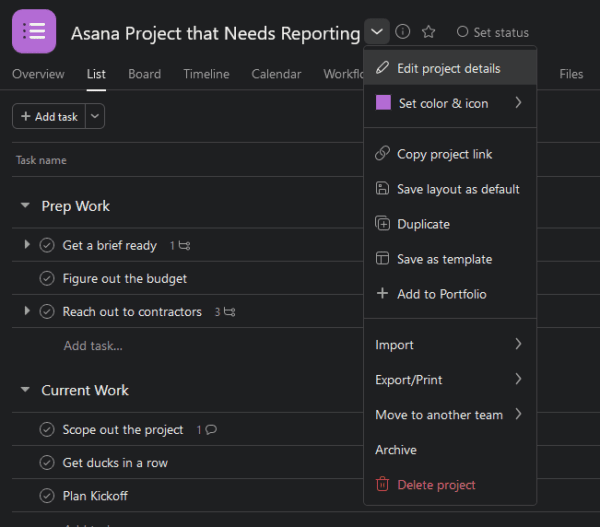Click the link icon beside Copy project link
600x527 pixels.
click(382, 153)
